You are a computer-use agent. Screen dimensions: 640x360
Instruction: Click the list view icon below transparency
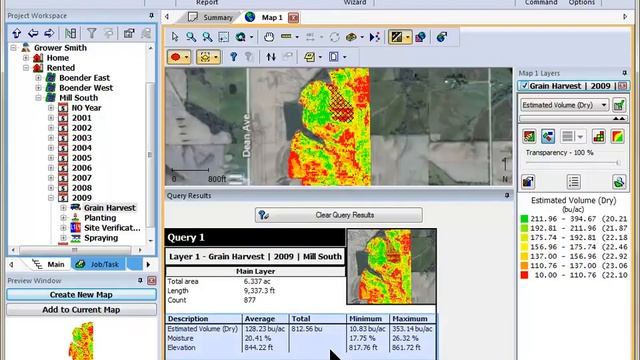coord(574,182)
